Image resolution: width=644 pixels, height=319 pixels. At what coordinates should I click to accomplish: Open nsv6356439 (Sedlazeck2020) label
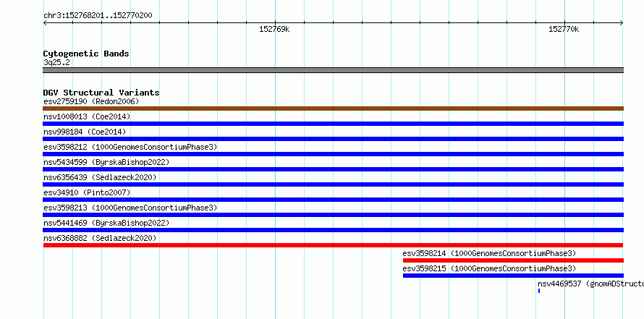point(100,177)
